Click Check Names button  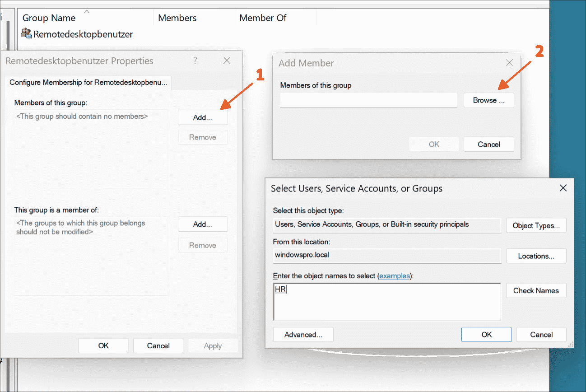pyautogui.click(x=536, y=290)
